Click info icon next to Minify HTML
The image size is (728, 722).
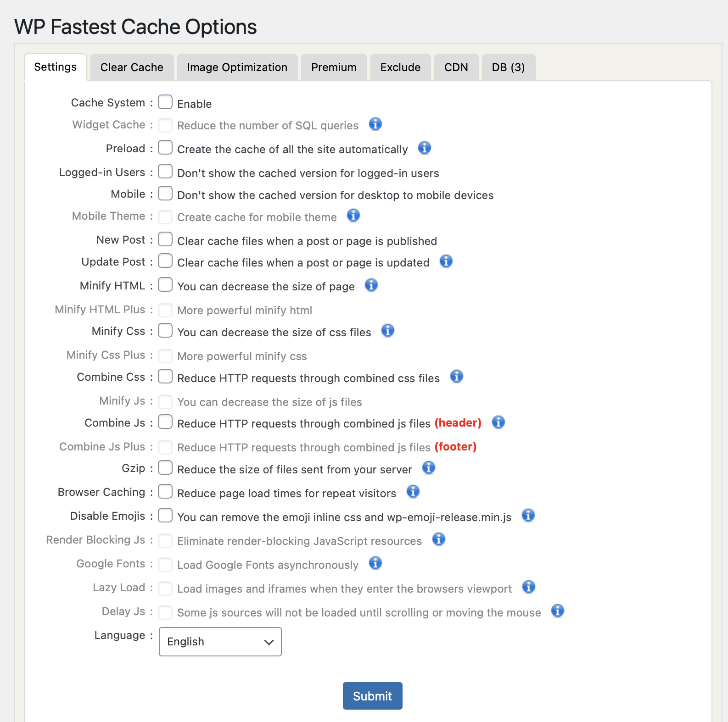pyautogui.click(x=371, y=285)
